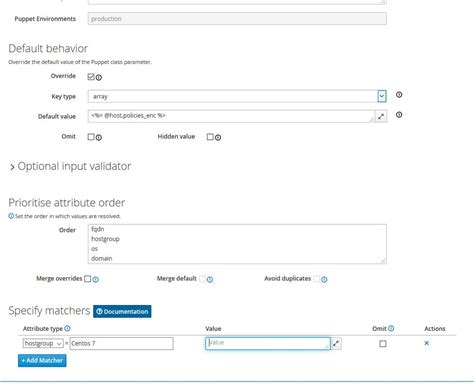Open fullscreen editor for Default value
474x387 pixels.
pyautogui.click(x=381, y=116)
